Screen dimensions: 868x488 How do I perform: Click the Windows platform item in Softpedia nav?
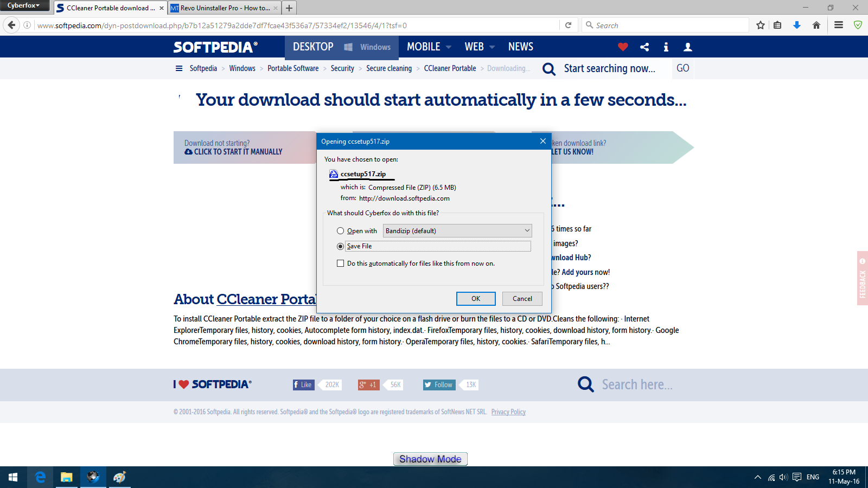(x=367, y=47)
